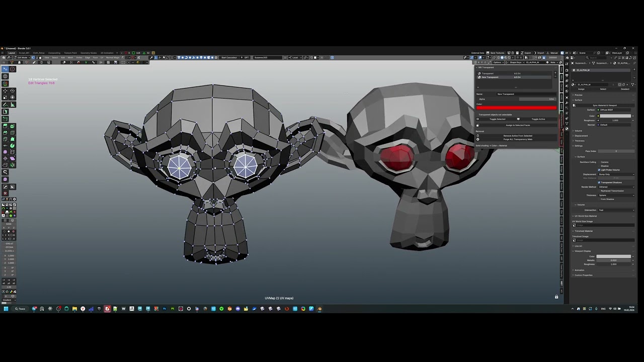Viewport: 644px width, 362px height.
Task: Expand the Preview panel in material properties
Action: tap(579, 95)
